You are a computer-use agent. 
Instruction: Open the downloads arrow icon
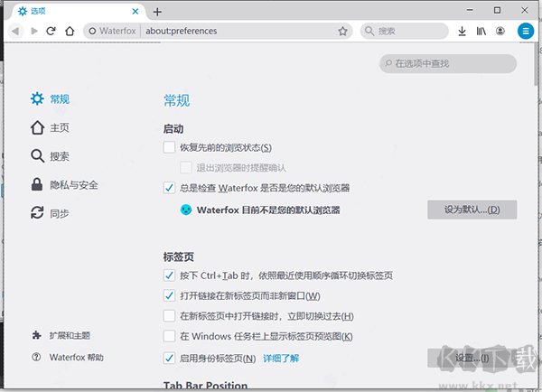click(462, 31)
